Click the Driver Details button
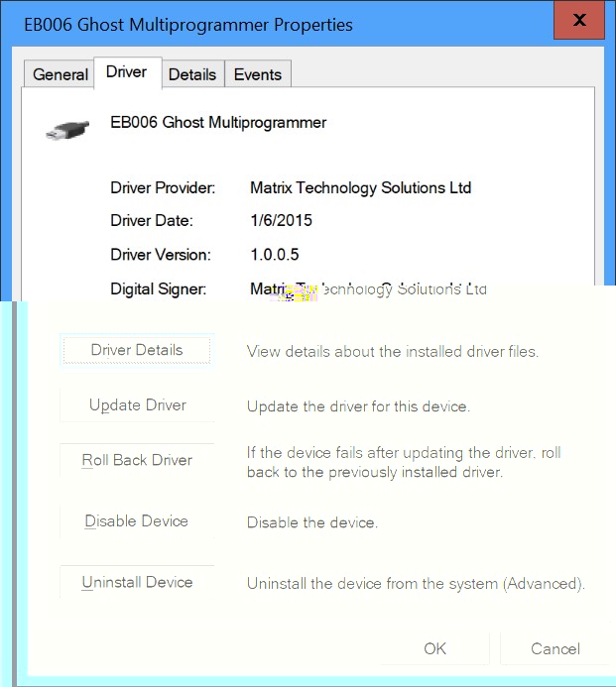The width and height of the screenshot is (616, 687). [137, 350]
